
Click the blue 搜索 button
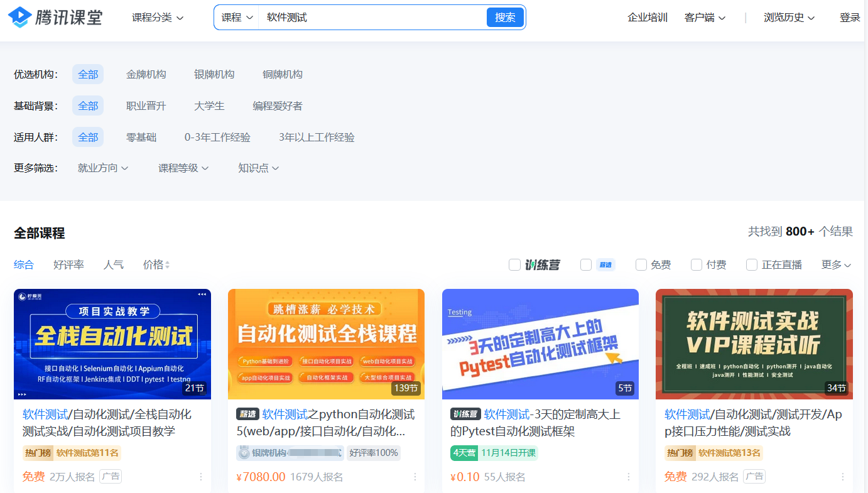pyautogui.click(x=504, y=17)
